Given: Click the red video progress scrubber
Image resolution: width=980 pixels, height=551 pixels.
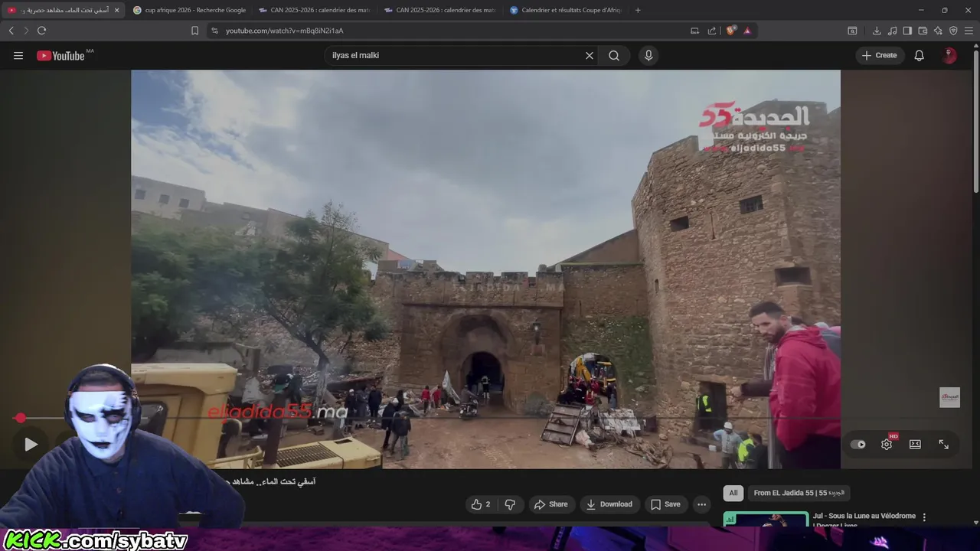Looking at the screenshot, I should [21, 418].
